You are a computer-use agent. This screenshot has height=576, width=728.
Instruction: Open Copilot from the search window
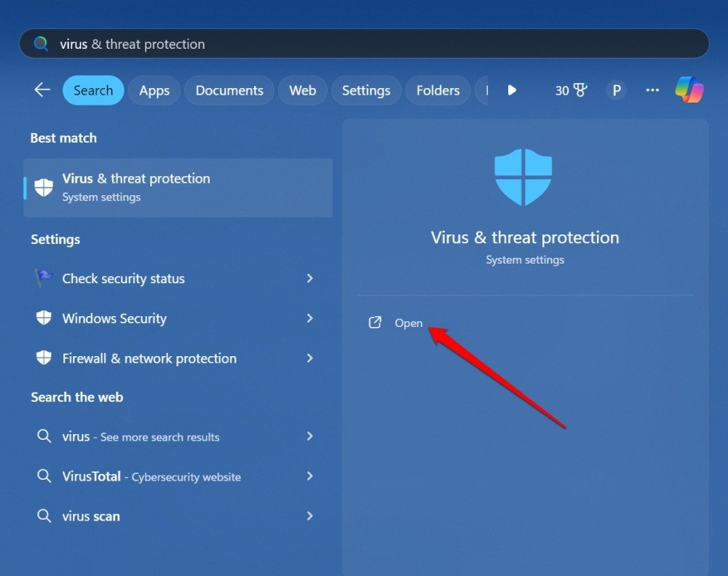click(689, 90)
